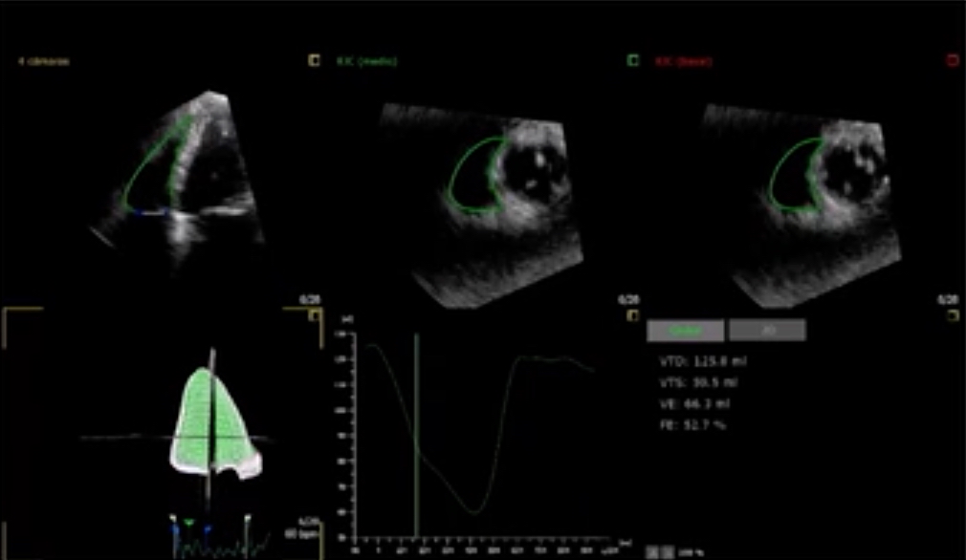
Task: Click small yellow icon below 4-chamber view
Action: (x=313, y=315)
